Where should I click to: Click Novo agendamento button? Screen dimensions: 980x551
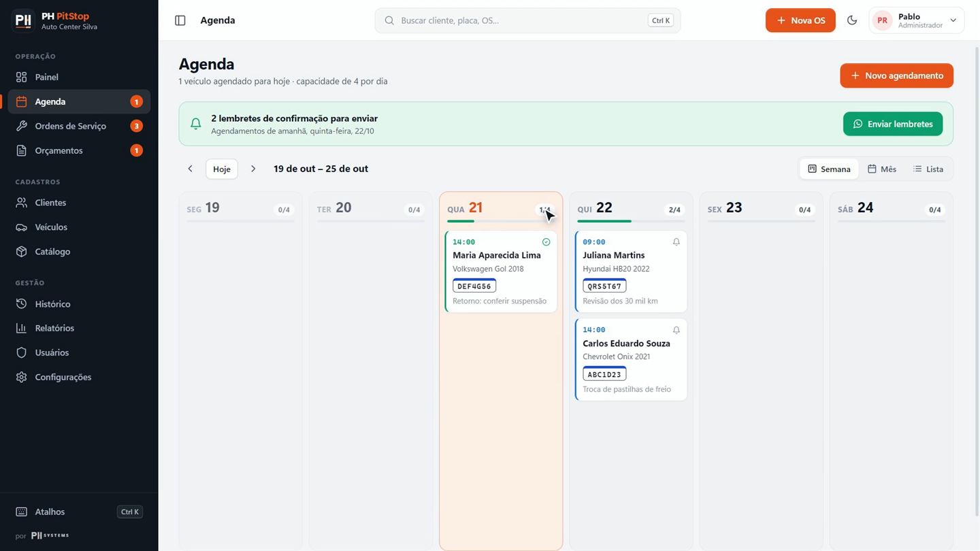pos(896,76)
